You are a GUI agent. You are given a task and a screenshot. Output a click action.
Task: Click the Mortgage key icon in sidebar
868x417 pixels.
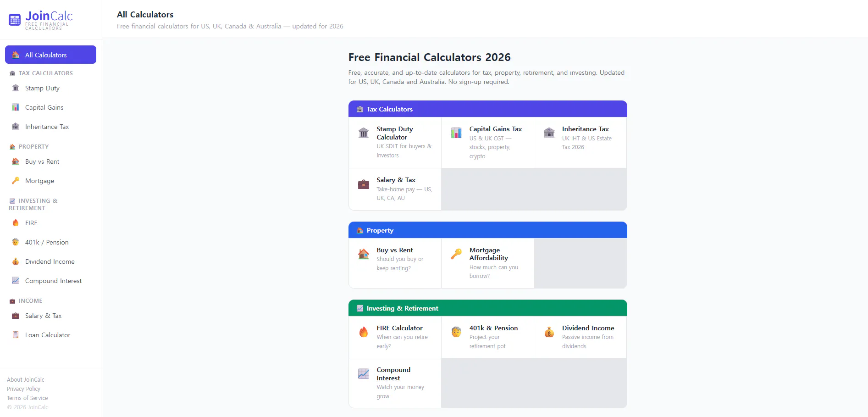(x=16, y=180)
